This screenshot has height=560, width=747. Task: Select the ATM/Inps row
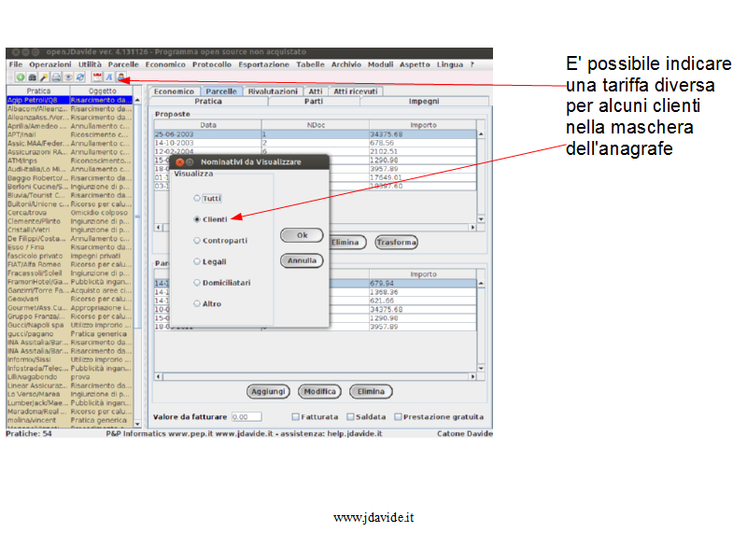coord(69,161)
